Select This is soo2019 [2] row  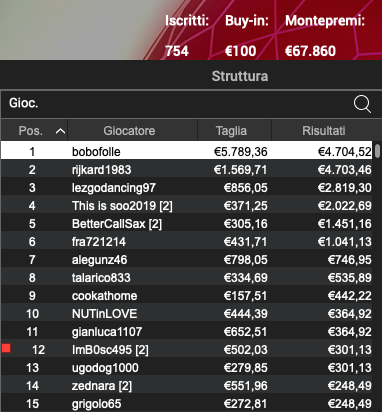tap(187, 206)
